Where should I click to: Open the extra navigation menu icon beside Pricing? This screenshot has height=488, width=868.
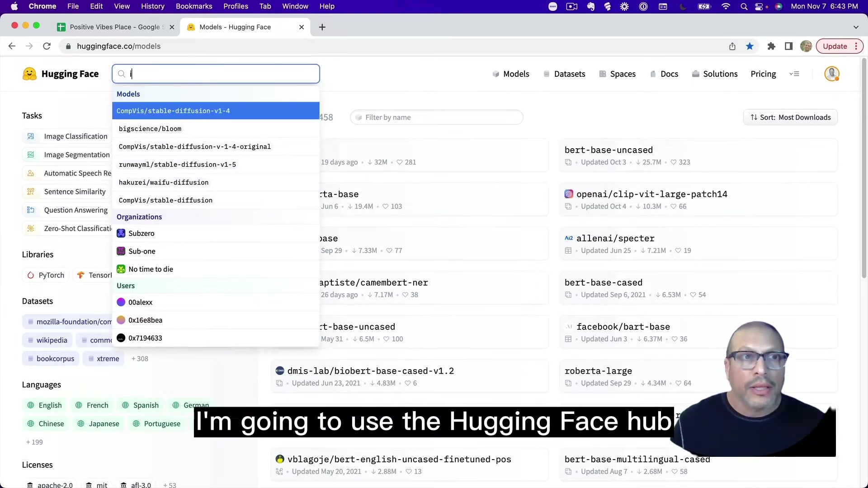click(x=794, y=74)
